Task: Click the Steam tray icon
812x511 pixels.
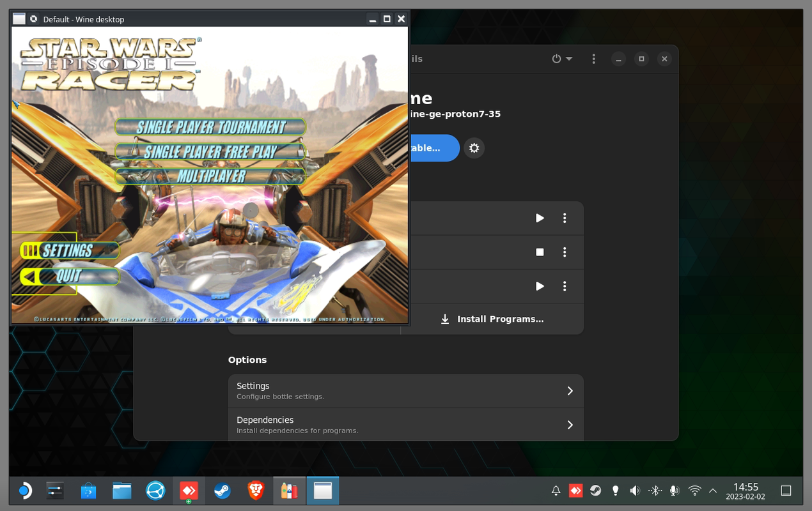Action: [x=595, y=491]
